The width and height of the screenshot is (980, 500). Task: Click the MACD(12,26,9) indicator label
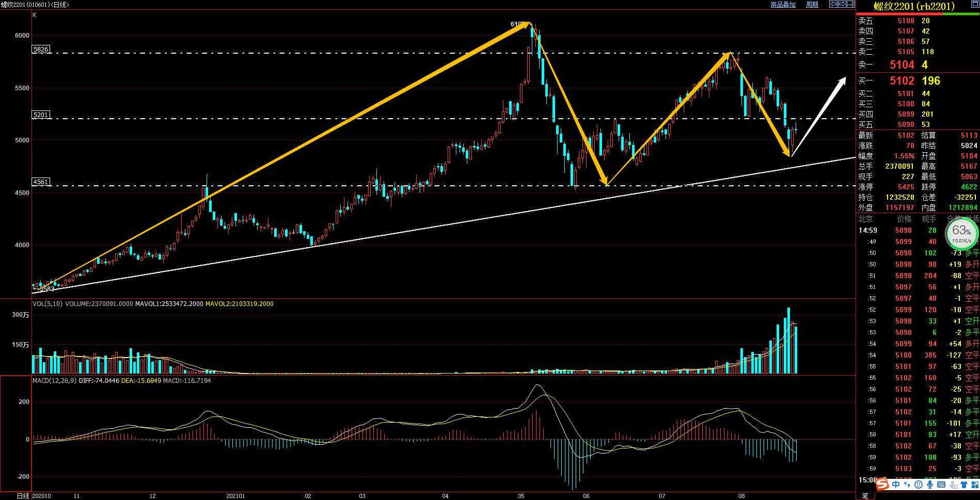click(54, 381)
